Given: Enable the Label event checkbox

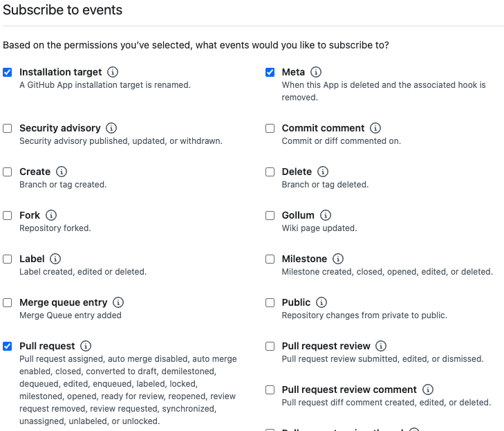Looking at the screenshot, I should coord(8,259).
